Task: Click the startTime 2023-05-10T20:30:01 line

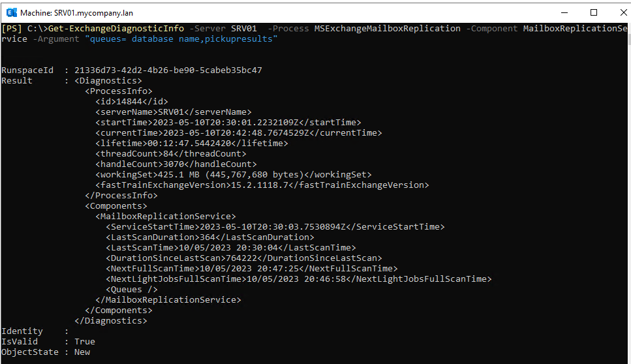Action: point(228,123)
